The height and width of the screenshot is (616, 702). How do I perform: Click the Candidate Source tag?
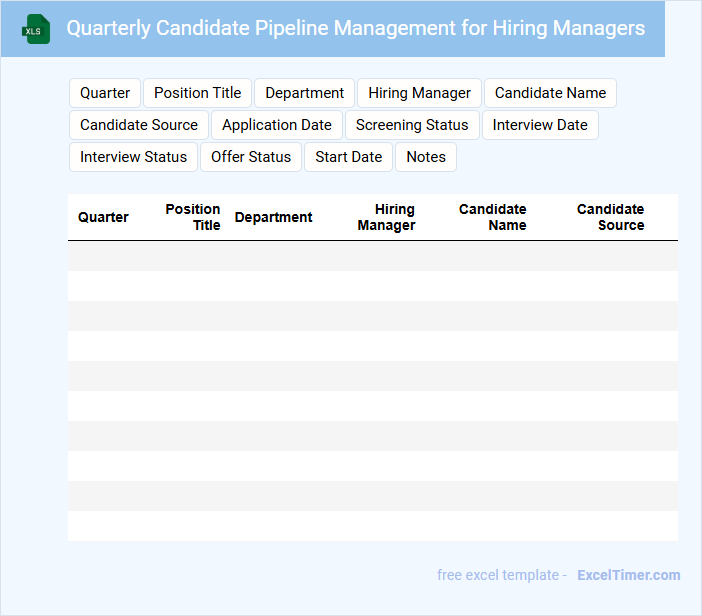pyautogui.click(x=139, y=125)
